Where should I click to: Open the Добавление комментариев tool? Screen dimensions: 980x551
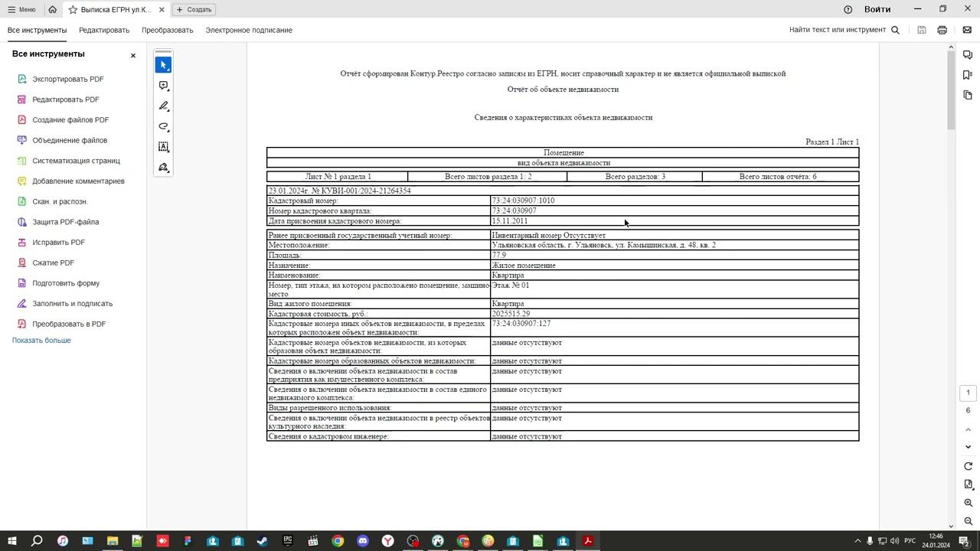(78, 181)
